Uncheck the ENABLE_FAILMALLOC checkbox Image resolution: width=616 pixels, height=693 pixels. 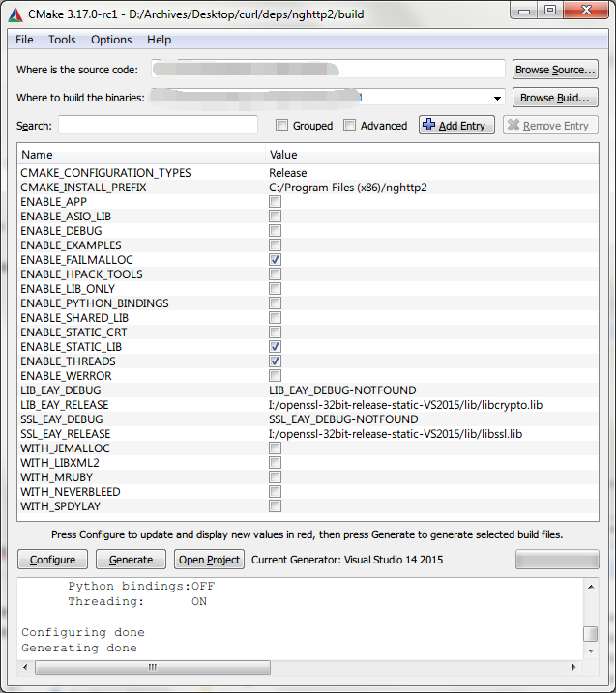point(275,260)
